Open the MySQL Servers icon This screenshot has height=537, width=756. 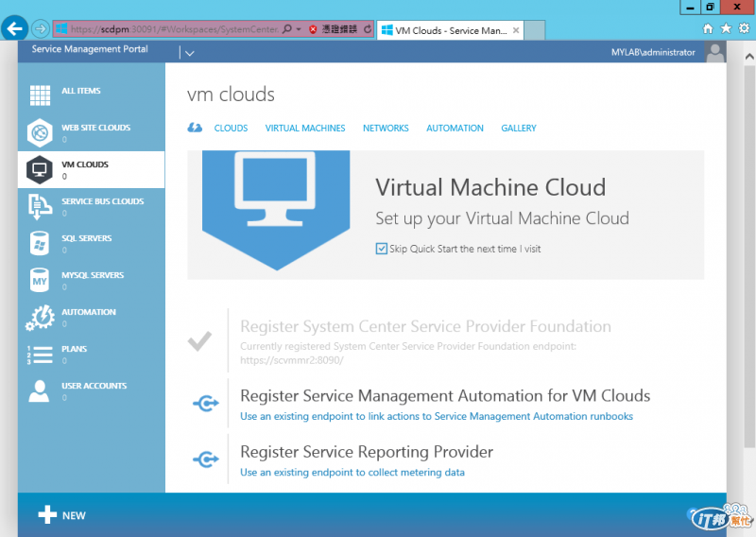pos(40,281)
